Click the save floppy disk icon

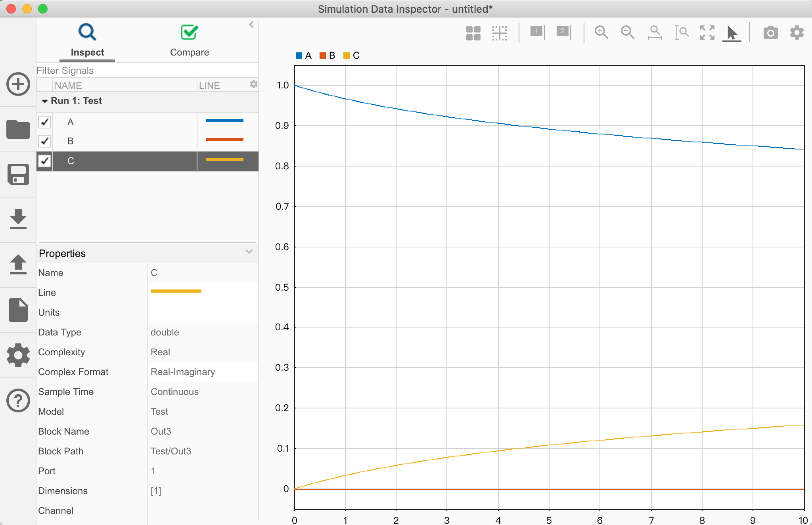pos(18,174)
